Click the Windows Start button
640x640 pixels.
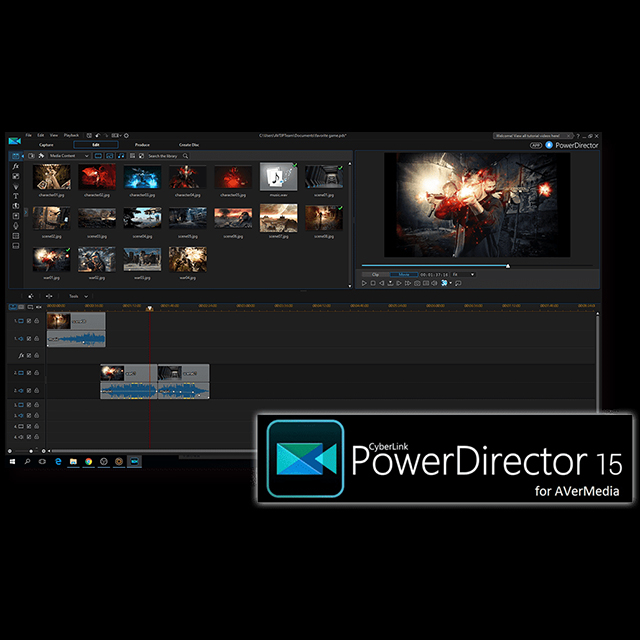tap(12, 461)
